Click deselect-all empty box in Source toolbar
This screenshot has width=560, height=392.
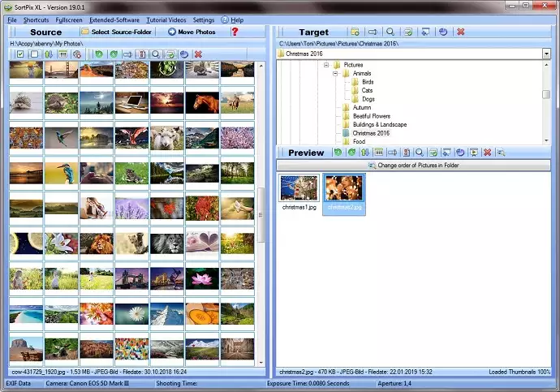pyautogui.click(x=33, y=54)
